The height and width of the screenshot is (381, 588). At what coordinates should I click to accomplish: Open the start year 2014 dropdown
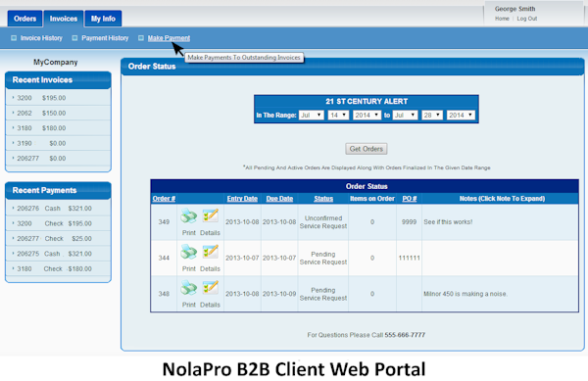click(x=367, y=115)
